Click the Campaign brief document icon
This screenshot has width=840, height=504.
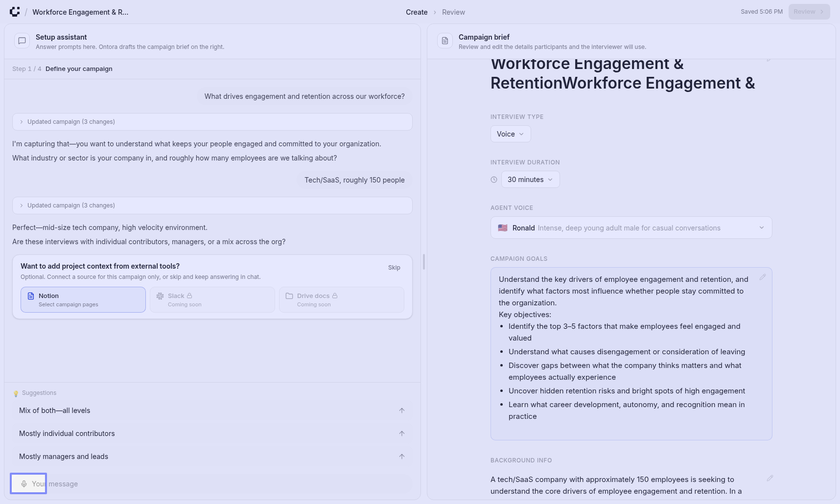click(x=445, y=41)
